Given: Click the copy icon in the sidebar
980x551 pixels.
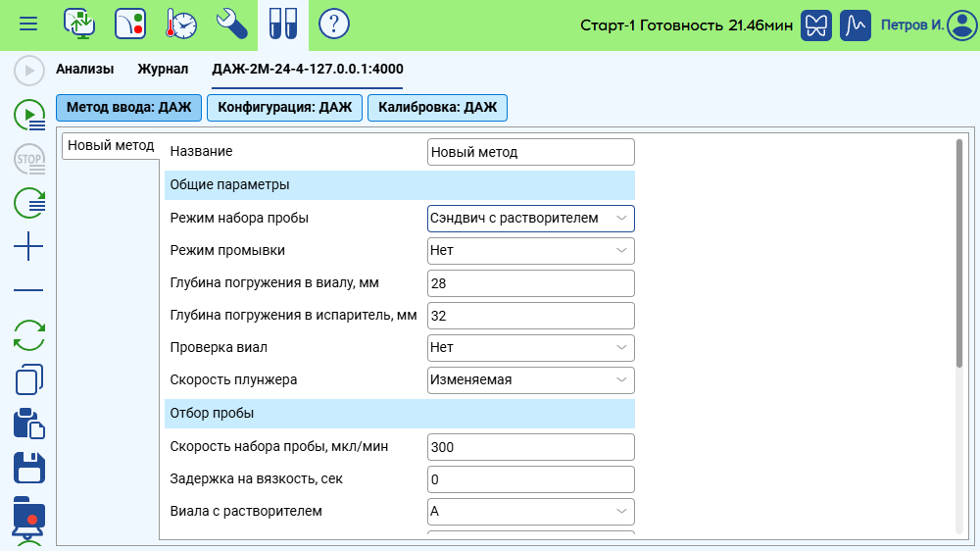Looking at the screenshot, I should tap(29, 379).
